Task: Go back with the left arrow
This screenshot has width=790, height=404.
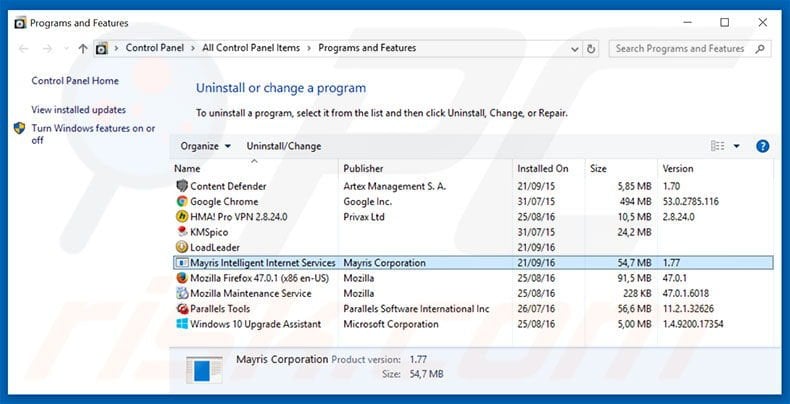Action: tap(23, 48)
